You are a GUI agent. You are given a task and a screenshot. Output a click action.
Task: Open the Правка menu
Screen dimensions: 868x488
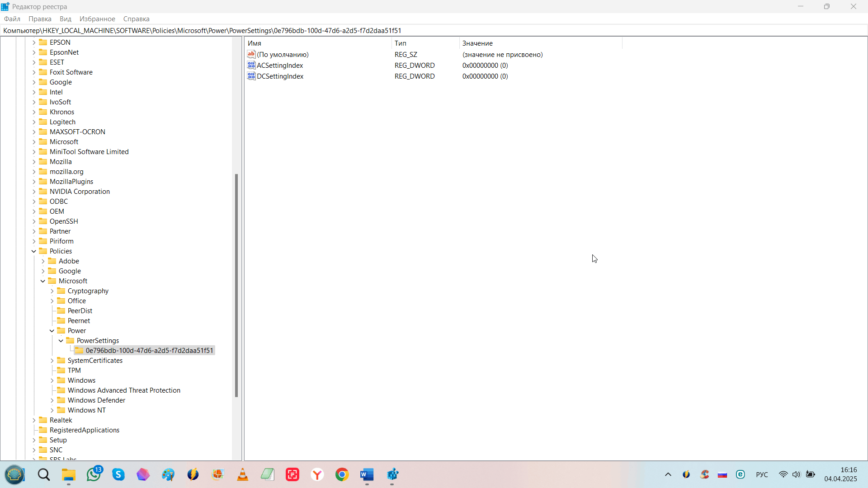tap(40, 19)
